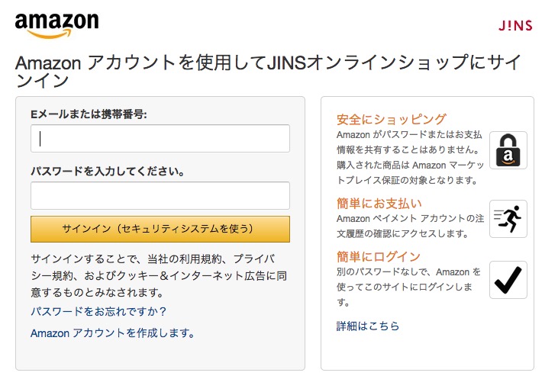Viewport: 558px width, 392px height.
Task: Click Amazon アカウントを作成します link
Action: [112, 333]
